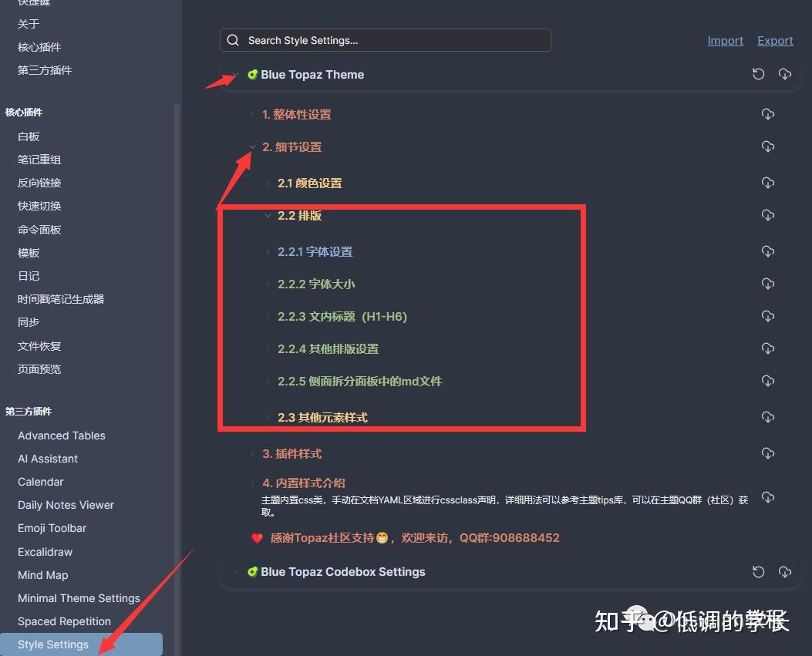812x656 pixels.
Task: Expand 2.2.2 字体大小 item
Action: 268,284
